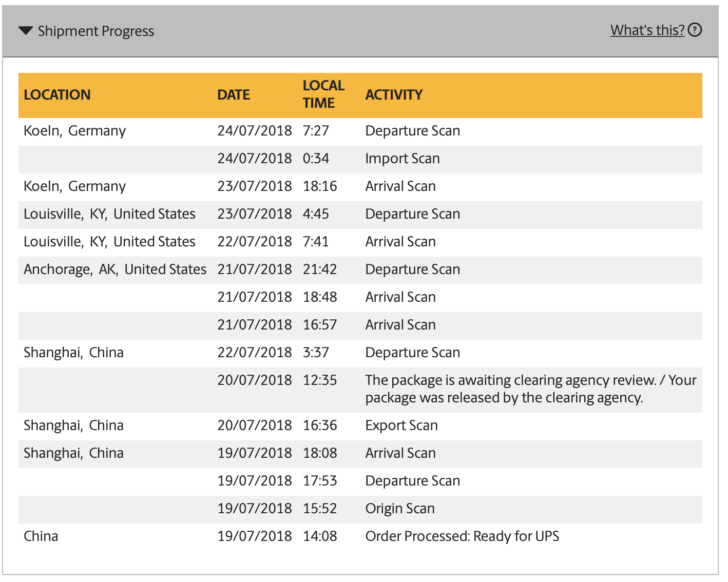
Task: Select the 3:37 Shanghai departure time
Action: [x=315, y=353]
